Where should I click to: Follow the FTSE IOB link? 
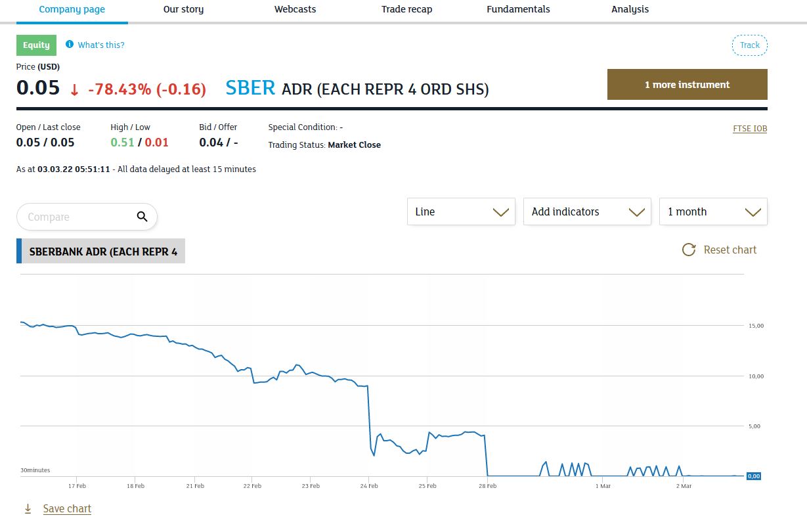(x=750, y=129)
